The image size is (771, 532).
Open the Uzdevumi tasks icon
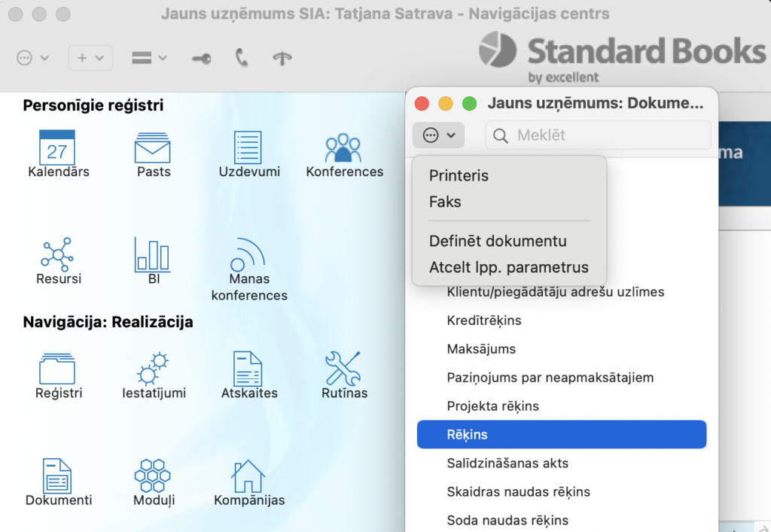click(248, 147)
